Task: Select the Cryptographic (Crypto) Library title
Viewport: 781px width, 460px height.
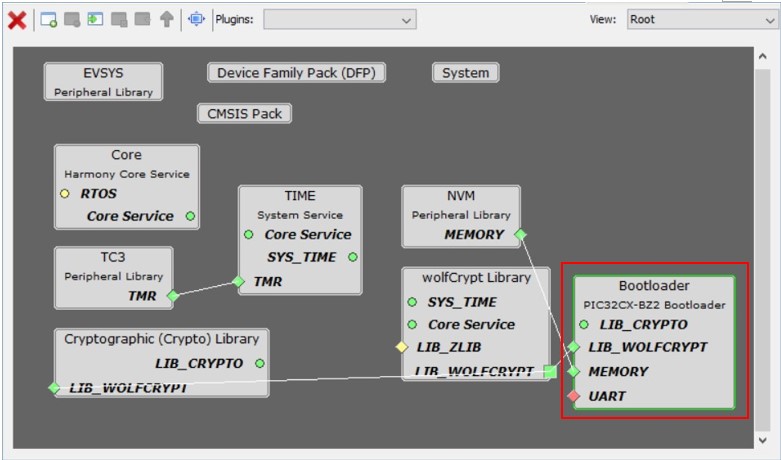Action: 162,339
